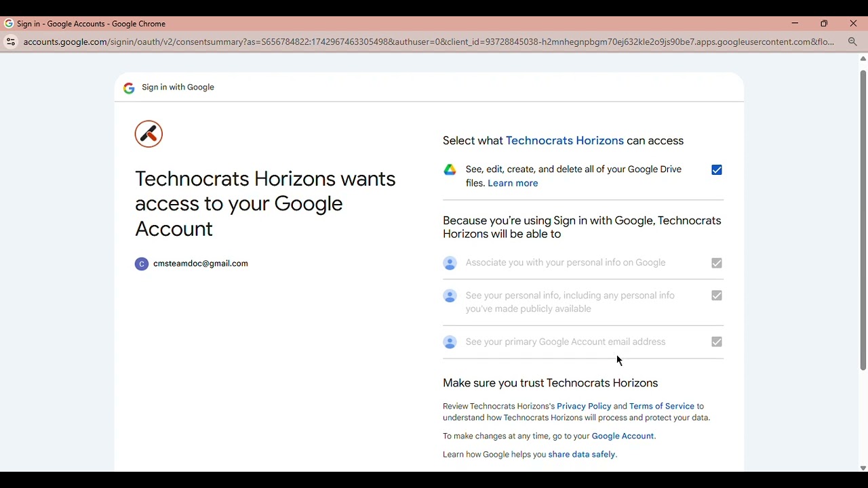Maximize the Chrome window

pyautogui.click(x=825, y=24)
